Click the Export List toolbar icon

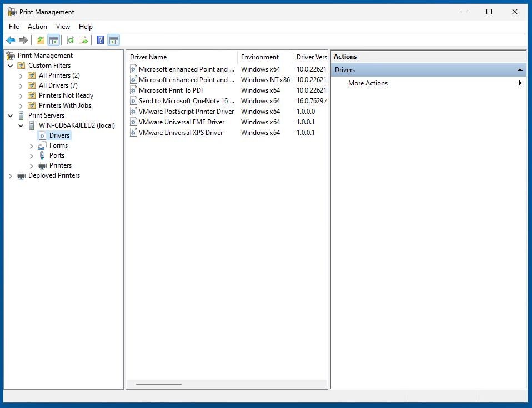83,41
